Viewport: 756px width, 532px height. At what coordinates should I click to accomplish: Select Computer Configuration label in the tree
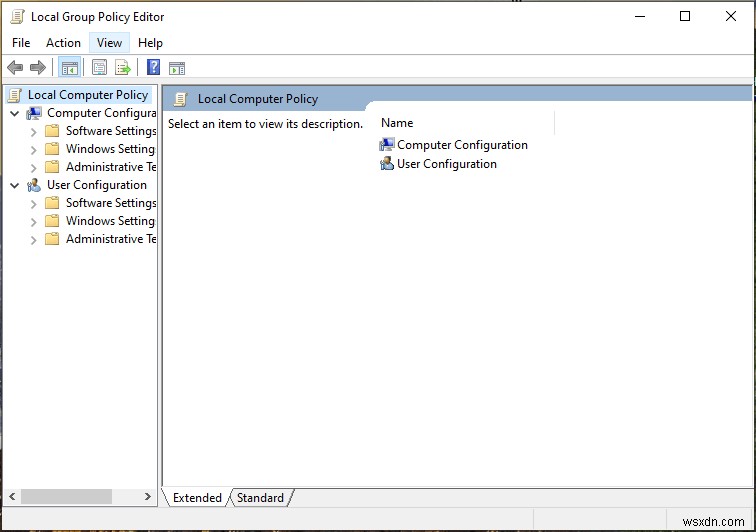coord(102,113)
